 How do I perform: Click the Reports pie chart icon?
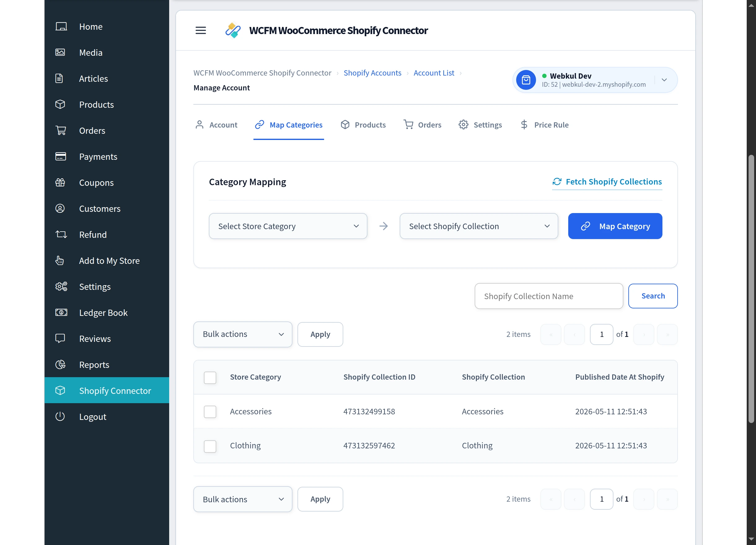point(60,364)
